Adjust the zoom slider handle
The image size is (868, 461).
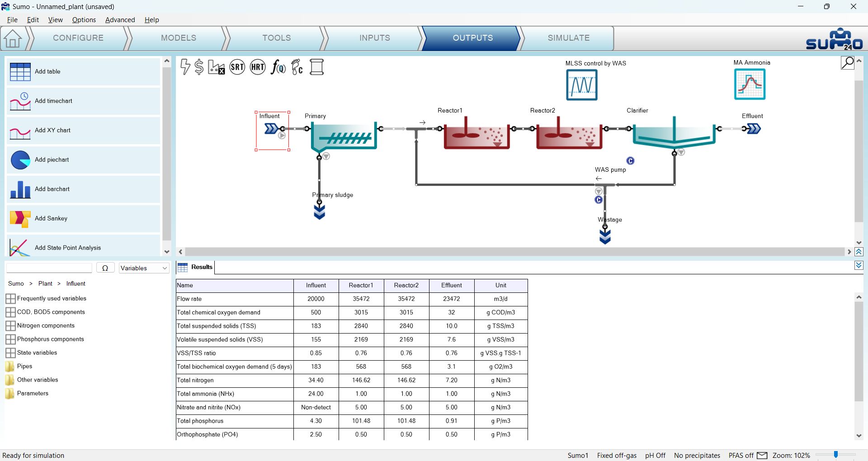click(836, 455)
